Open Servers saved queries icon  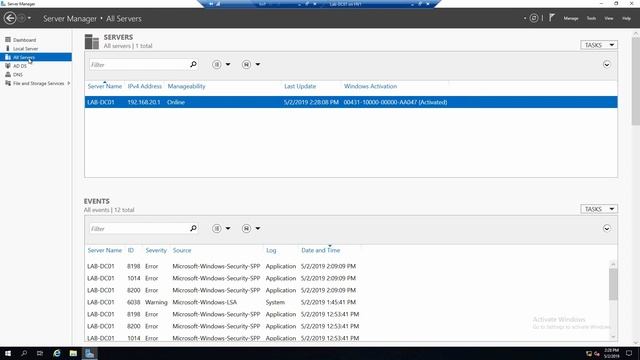point(246,64)
